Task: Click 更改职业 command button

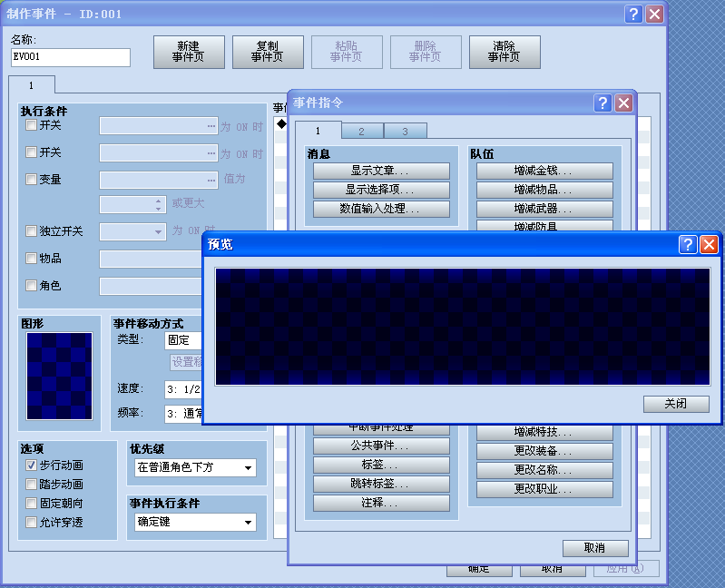Action: pyautogui.click(x=544, y=489)
